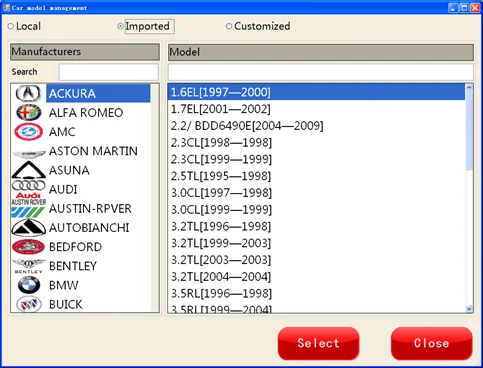Select ALFA ROMEO manufacturer
This screenshot has width=483, height=368.
pyautogui.click(x=86, y=113)
